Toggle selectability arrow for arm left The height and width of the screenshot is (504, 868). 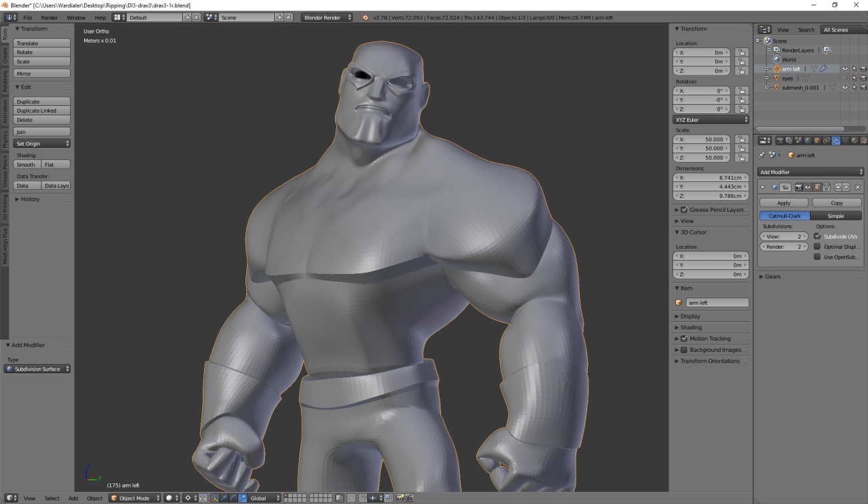pos(854,69)
